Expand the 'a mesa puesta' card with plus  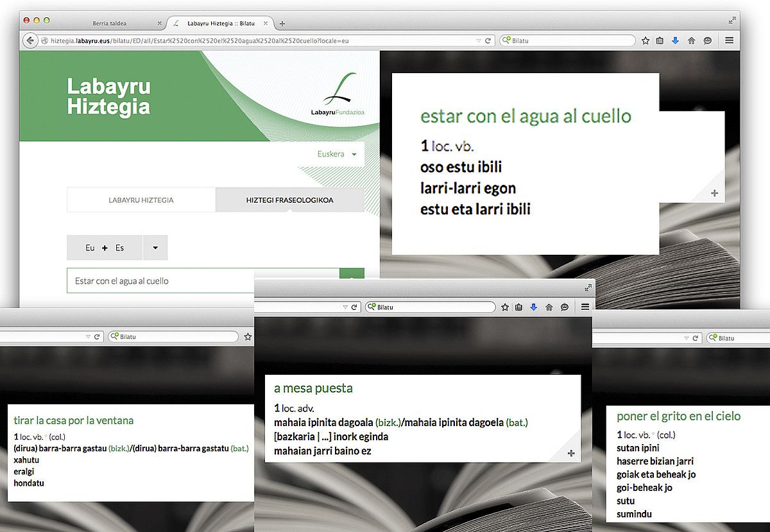[x=571, y=454]
